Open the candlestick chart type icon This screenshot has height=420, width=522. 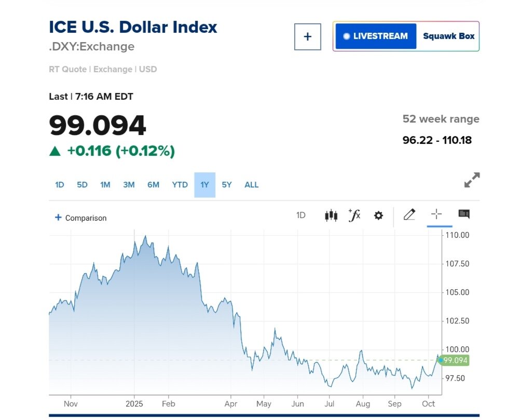point(331,215)
